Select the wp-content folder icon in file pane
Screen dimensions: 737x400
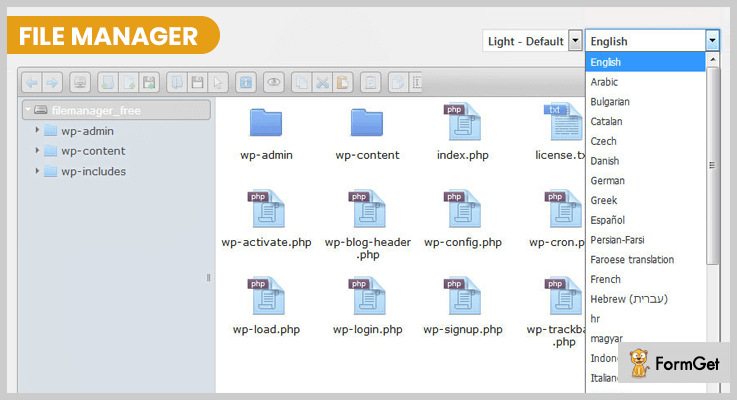click(x=367, y=123)
